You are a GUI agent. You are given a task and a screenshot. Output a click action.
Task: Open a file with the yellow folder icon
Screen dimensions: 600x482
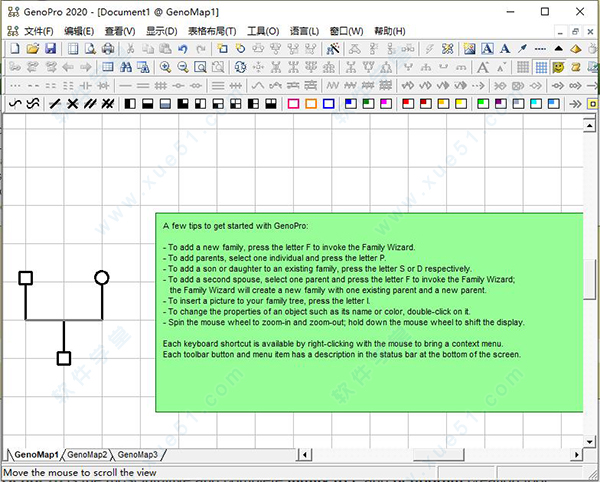point(33,49)
